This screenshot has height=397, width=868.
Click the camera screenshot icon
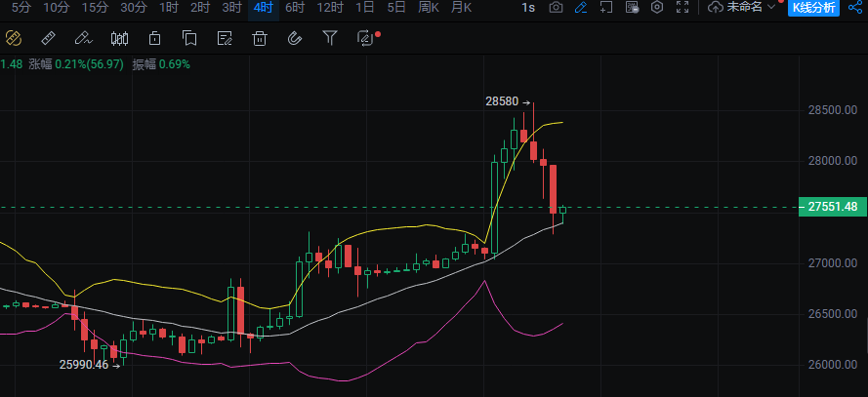[x=556, y=8]
